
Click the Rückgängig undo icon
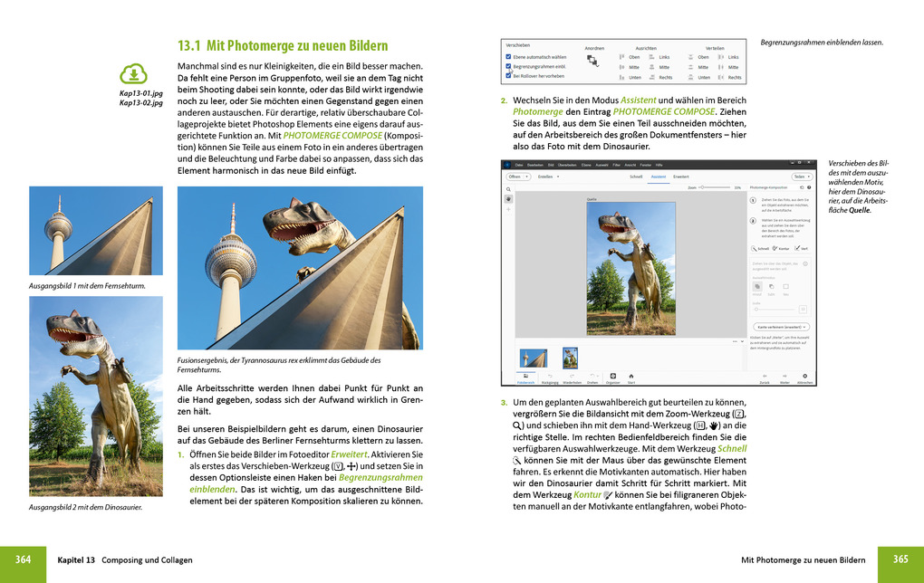[550, 376]
